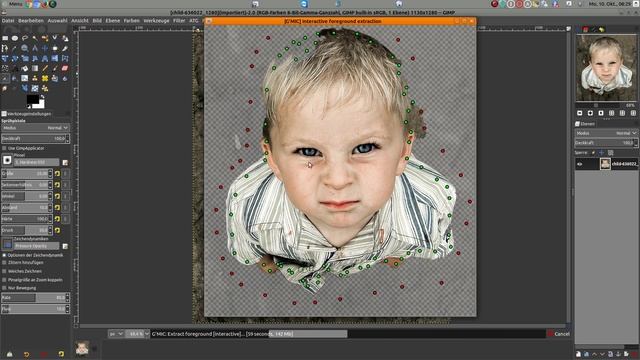Click Cancel to stop G'MIC extraction
The image size is (640, 360).
[558, 334]
